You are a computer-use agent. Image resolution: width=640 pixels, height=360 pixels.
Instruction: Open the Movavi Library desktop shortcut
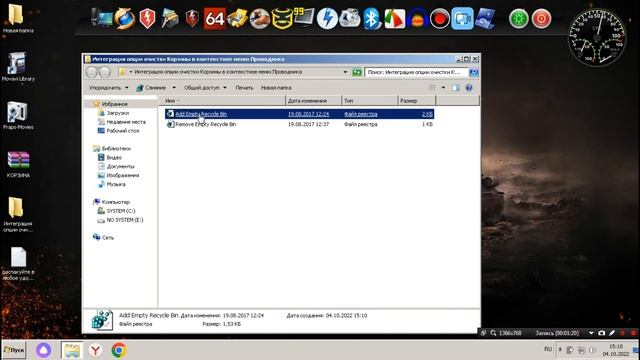pos(18,67)
